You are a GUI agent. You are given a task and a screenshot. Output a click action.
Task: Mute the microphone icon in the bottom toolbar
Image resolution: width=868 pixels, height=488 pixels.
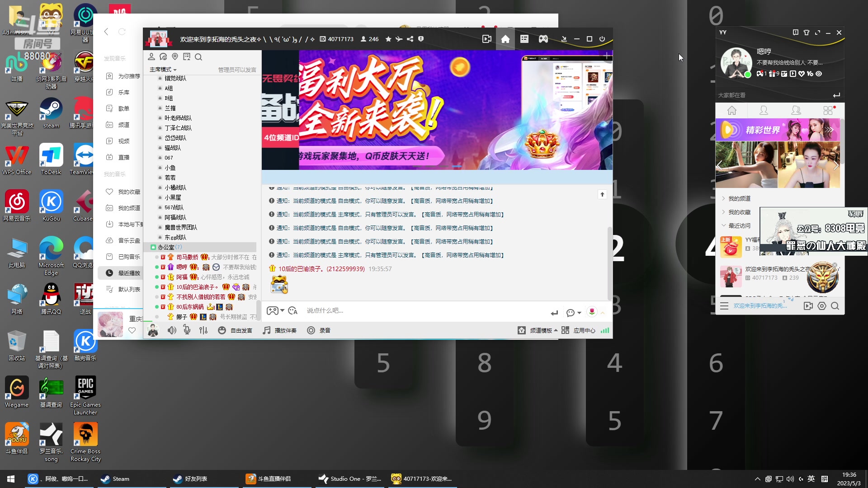click(x=187, y=330)
